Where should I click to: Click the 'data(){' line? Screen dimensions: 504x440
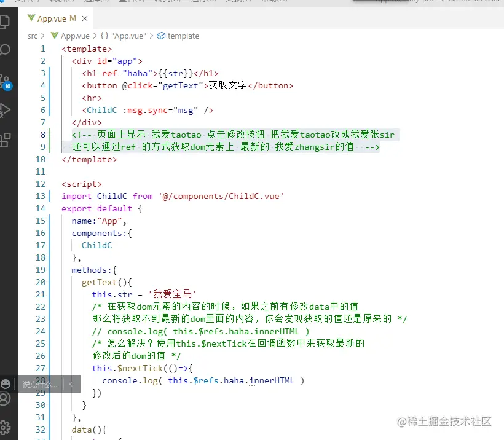(x=89, y=430)
